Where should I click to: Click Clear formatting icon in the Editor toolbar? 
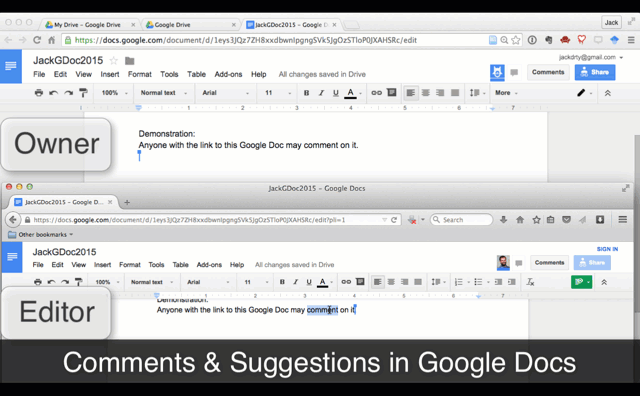point(530,282)
